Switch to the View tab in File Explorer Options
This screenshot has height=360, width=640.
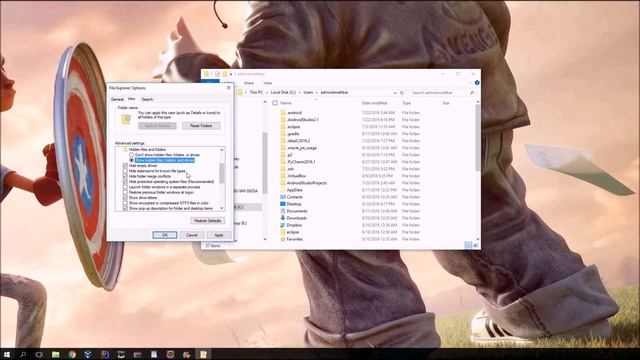click(x=131, y=99)
